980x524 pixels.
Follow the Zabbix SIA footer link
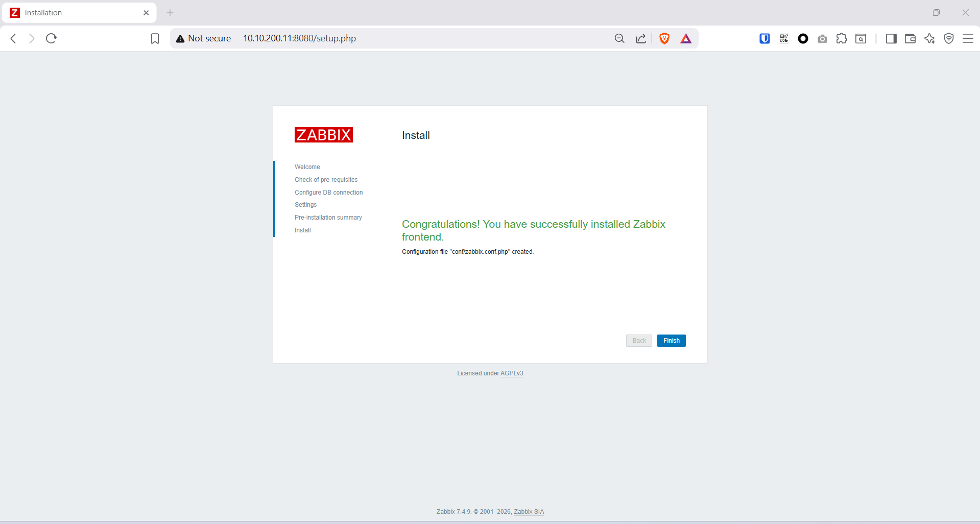(x=529, y=512)
